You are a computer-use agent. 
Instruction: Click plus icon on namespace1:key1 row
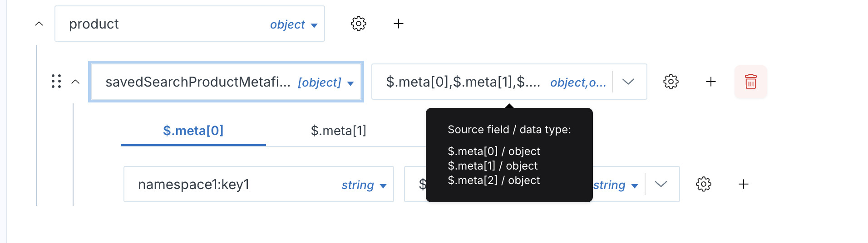coord(743,184)
